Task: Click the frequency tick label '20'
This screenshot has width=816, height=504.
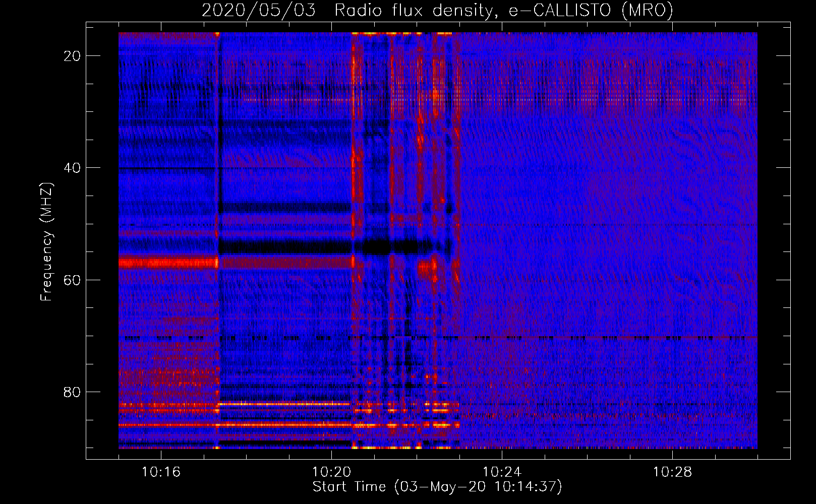Action: (x=72, y=56)
